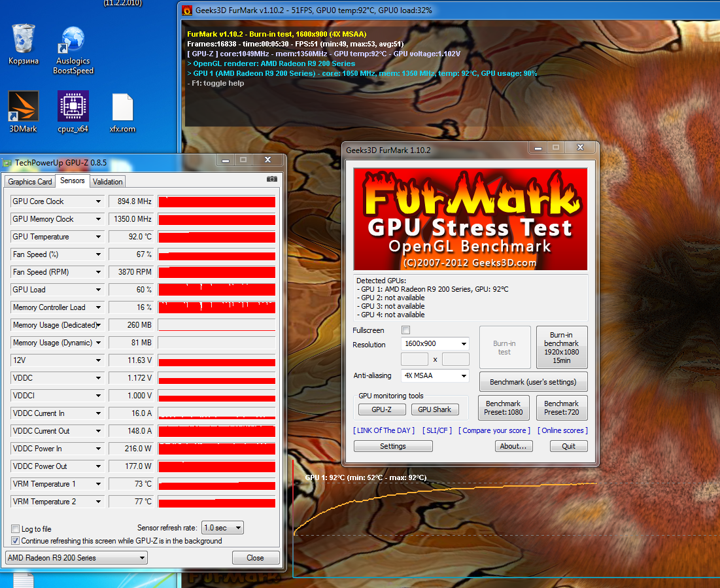The width and height of the screenshot is (720, 588).
Task: Open the VDDC sensor dropdown
Action: coord(98,378)
